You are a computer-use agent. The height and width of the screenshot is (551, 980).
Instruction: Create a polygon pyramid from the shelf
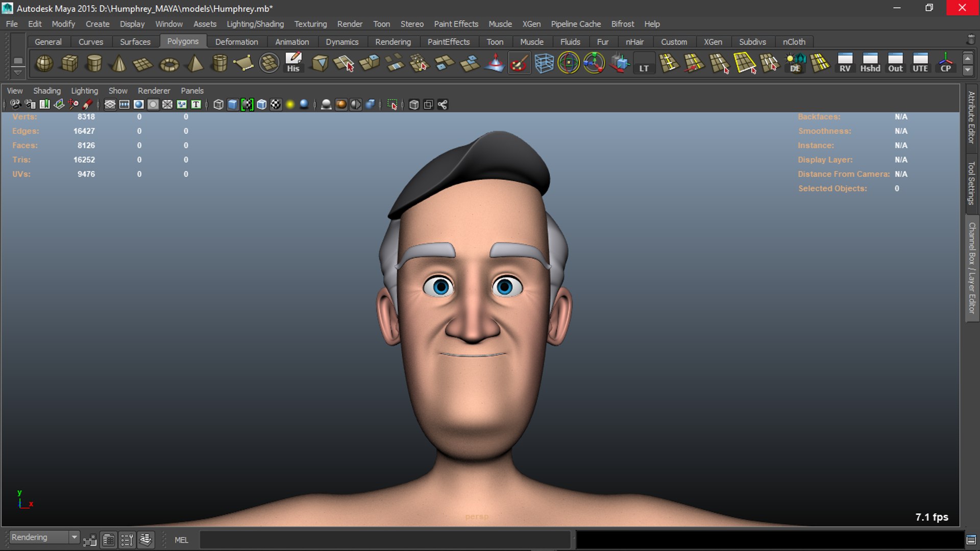[194, 63]
